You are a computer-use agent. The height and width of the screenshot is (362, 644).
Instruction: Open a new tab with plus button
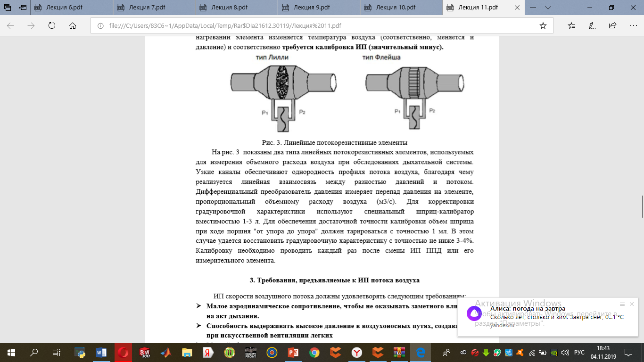coord(533,8)
